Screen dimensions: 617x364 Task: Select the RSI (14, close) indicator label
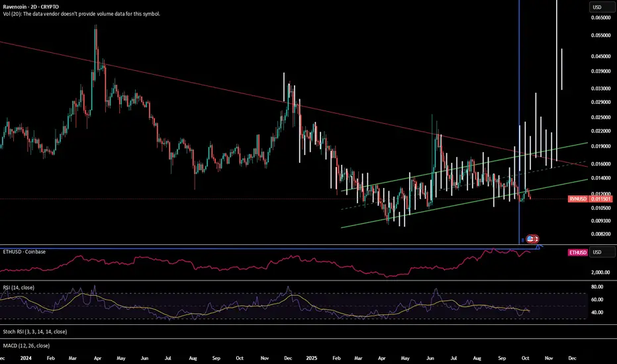18,288
